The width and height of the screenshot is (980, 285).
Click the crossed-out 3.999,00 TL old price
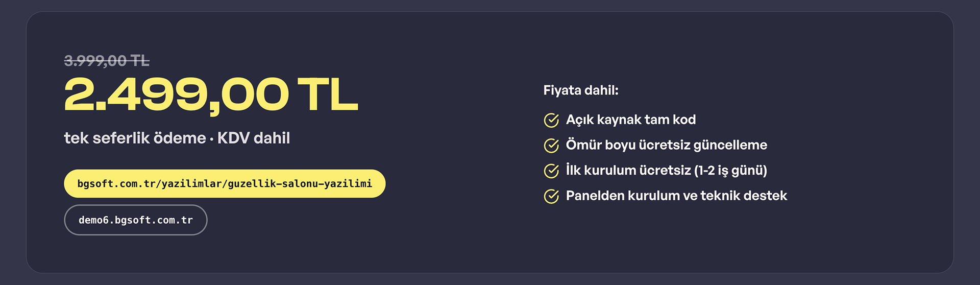pyautogui.click(x=107, y=61)
